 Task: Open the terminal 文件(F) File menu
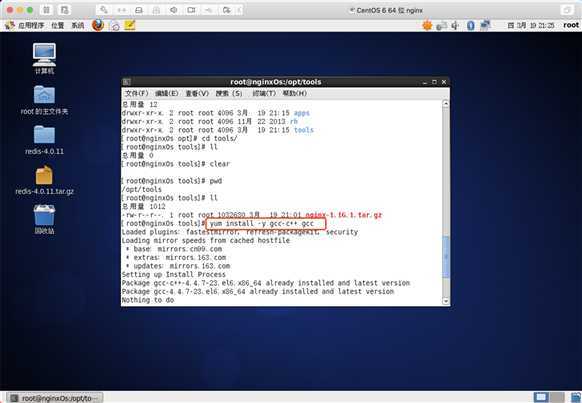[x=136, y=93]
